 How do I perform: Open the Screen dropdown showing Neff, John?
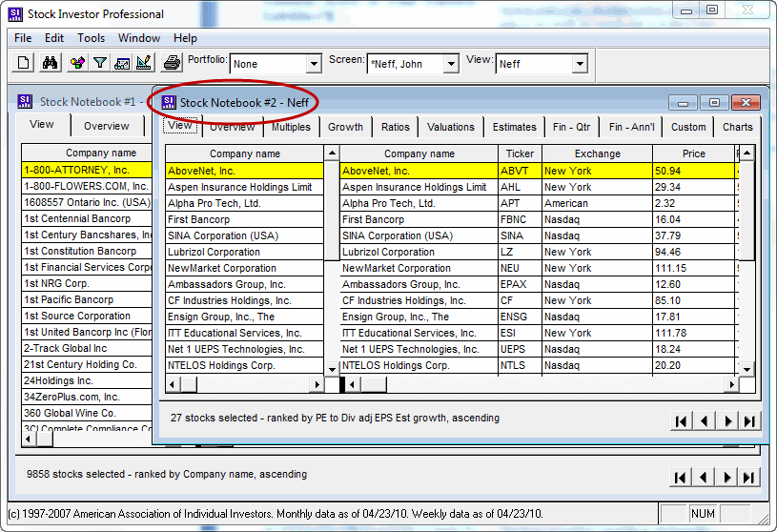[451, 65]
